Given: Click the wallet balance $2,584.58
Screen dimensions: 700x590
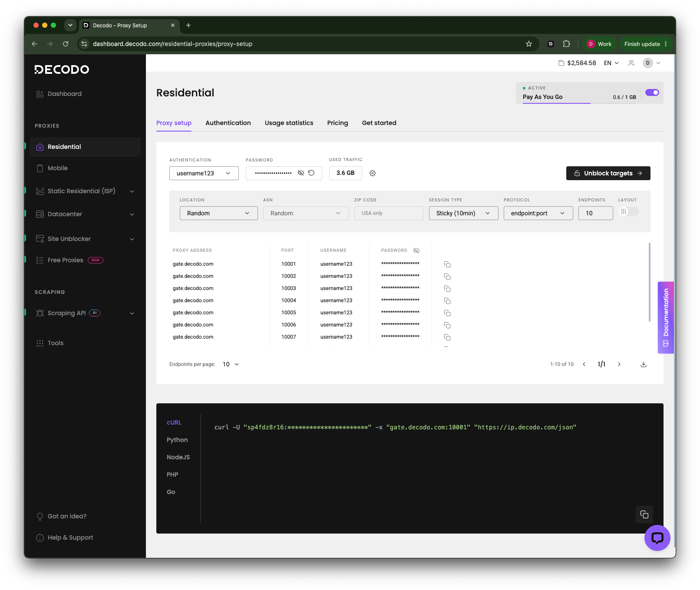Looking at the screenshot, I should pos(577,63).
